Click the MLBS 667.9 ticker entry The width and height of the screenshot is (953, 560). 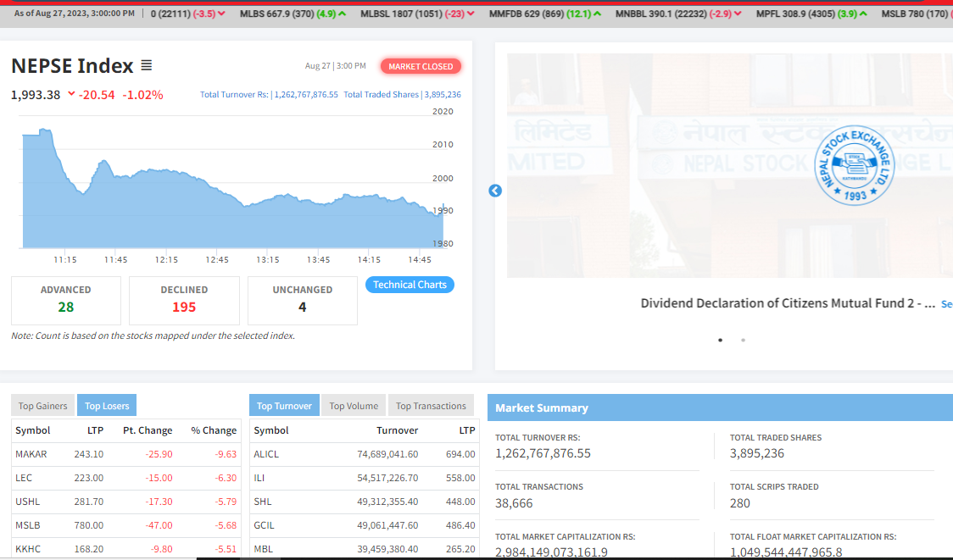click(x=293, y=14)
